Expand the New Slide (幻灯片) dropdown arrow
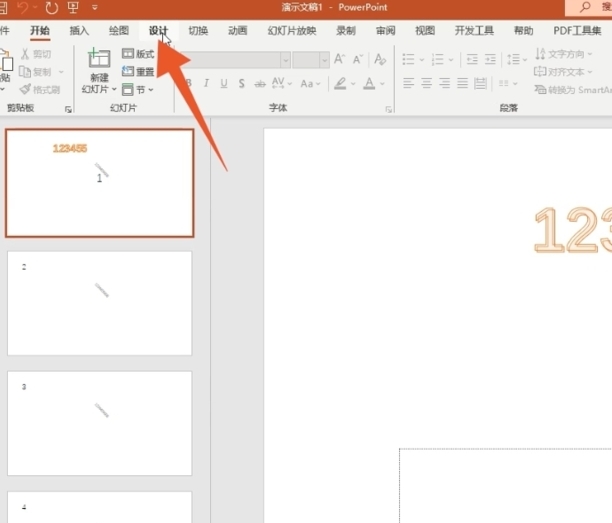 [x=114, y=89]
